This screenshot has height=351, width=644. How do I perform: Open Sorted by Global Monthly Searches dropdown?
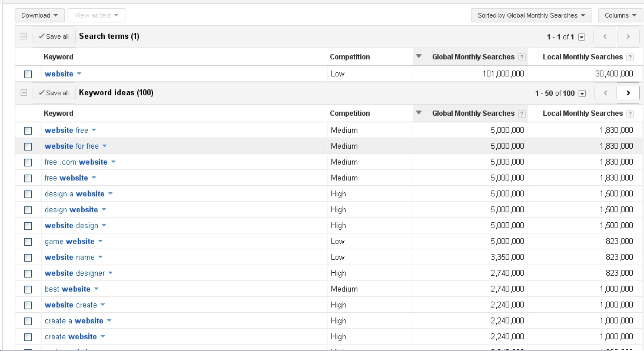click(531, 15)
